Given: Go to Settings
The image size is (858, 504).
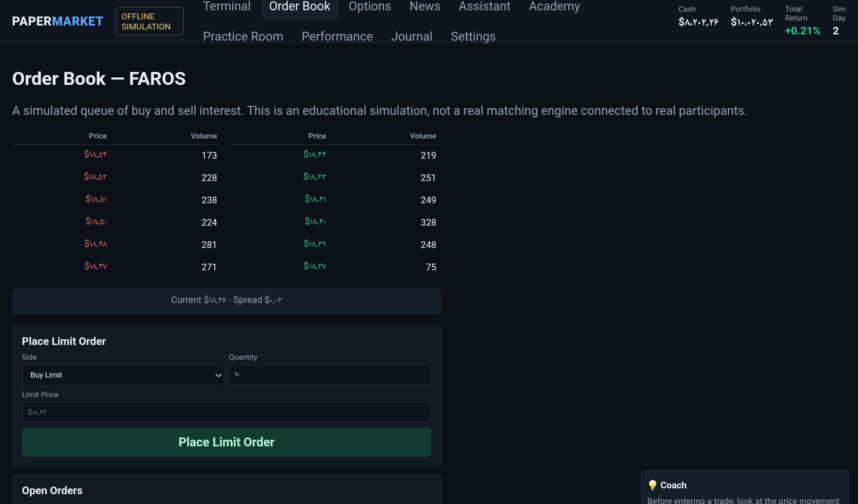Looking at the screenshot, I should tap(473, 36).
